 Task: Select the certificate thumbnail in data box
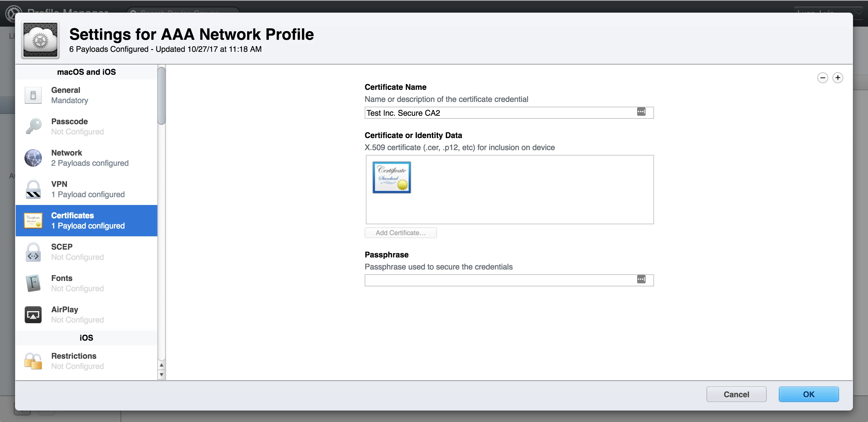(392, 177)
